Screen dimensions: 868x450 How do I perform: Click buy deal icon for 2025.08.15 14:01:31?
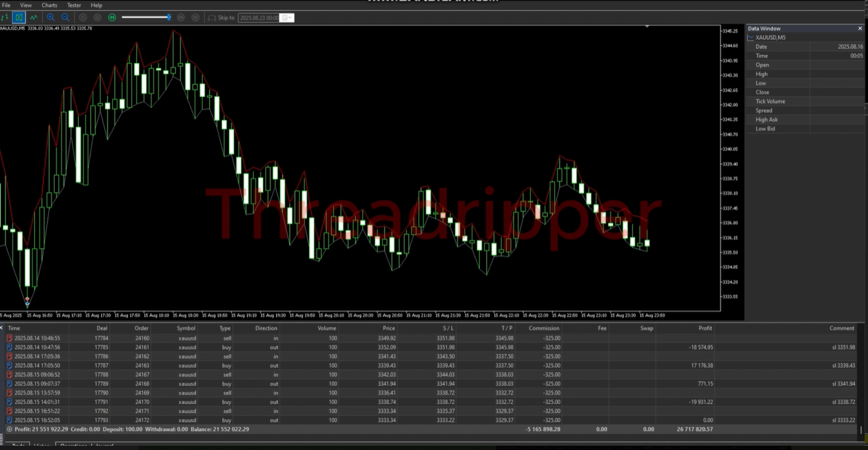tap(10, 402)
